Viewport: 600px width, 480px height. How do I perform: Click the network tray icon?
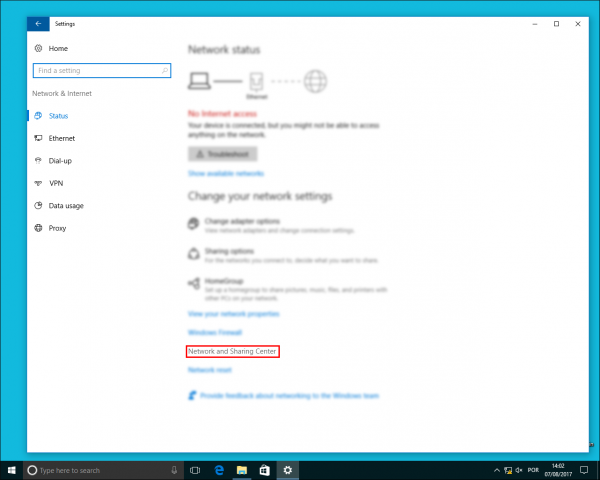[x=508, y=470]
